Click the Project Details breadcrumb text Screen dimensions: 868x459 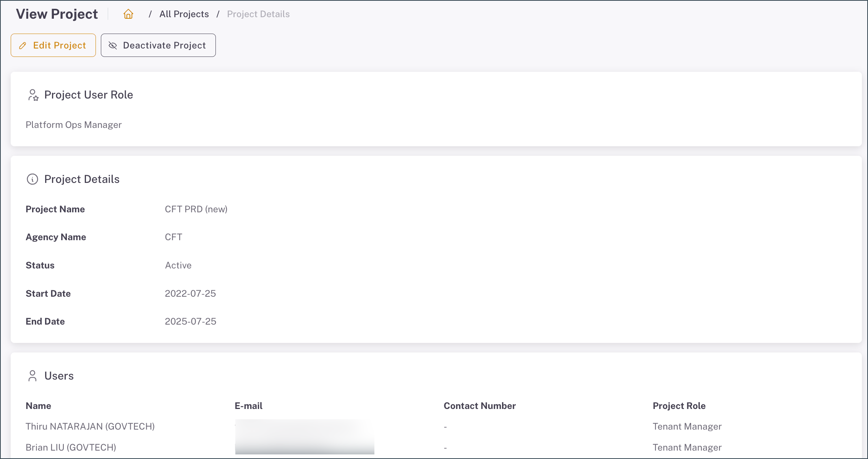[258, 14]
